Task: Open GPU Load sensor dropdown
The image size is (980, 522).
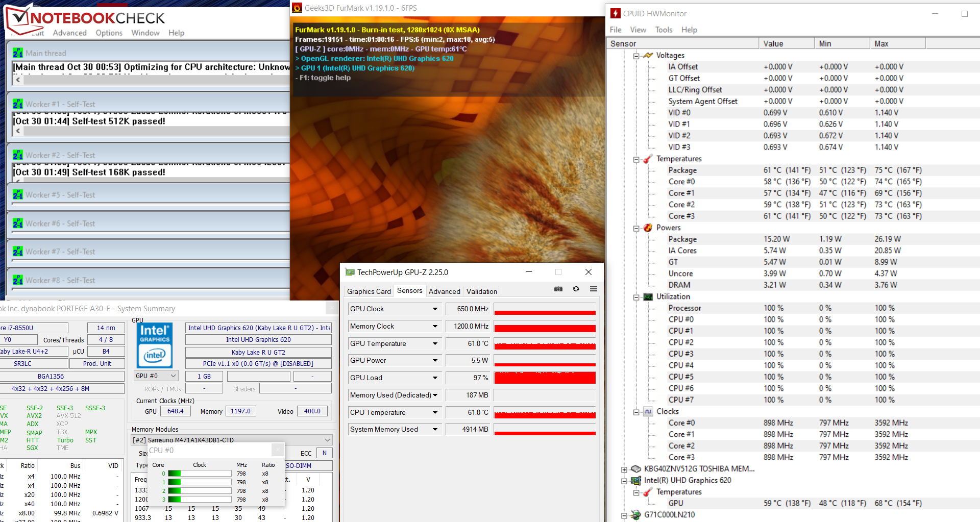Action: [435, 378]
